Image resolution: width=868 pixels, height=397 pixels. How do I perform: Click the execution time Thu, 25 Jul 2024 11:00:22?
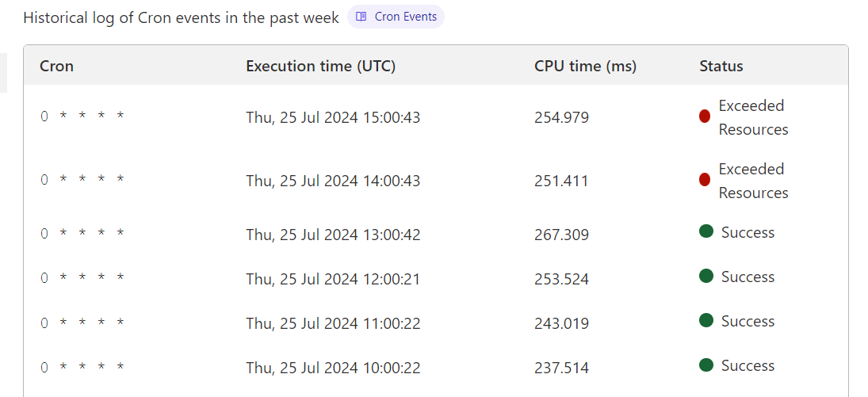click(x=333, y=323)
